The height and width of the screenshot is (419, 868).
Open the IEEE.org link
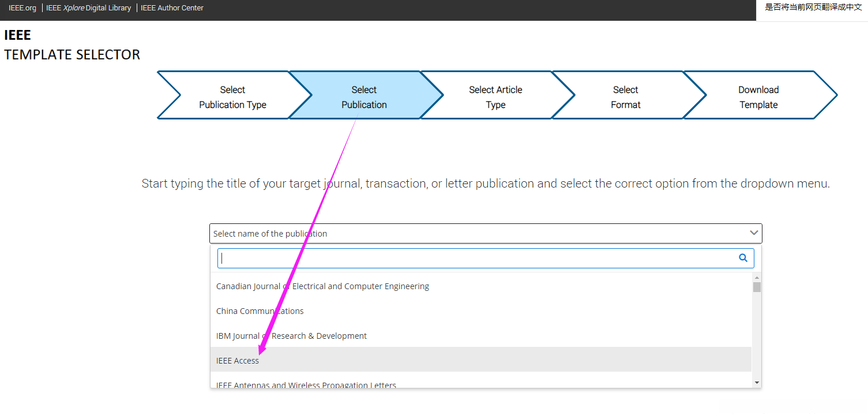[22, 8]
